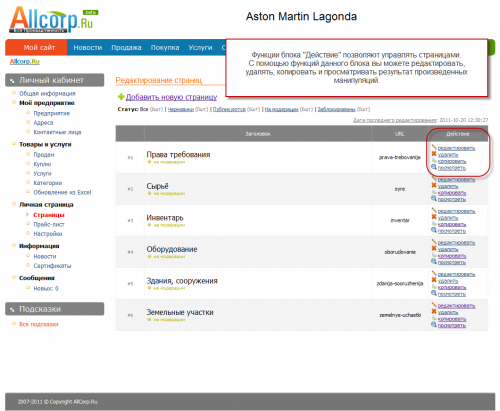Click the copy icon for Инвентарь row

(x=434, y=224)
